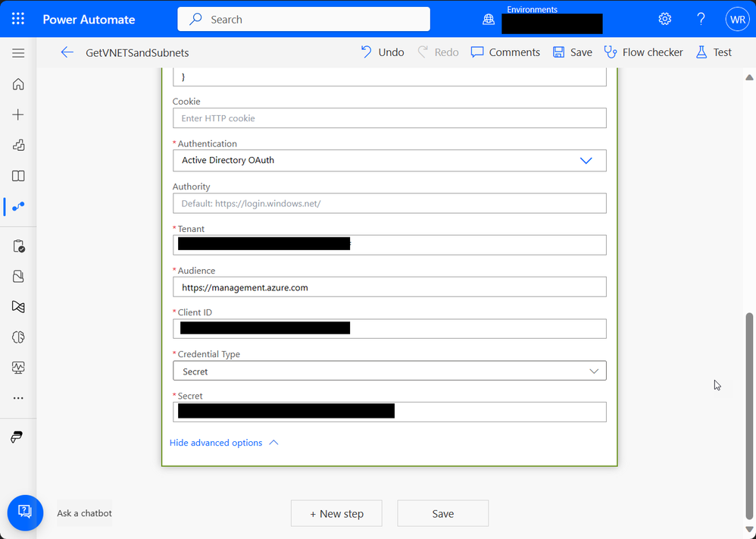Viewport: 756px width, 539px height.
Task: Open the Environments globe icon
Action: point(489,19)
